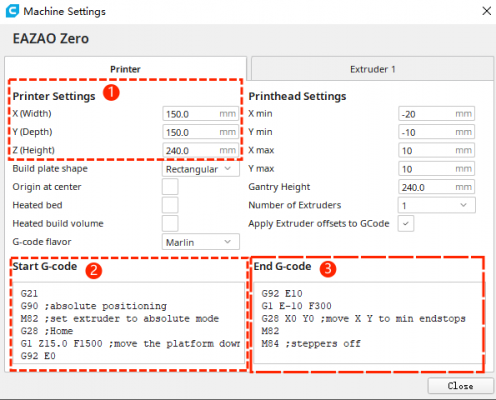
Task: Switch to the Printer tab
Action: 125,69
